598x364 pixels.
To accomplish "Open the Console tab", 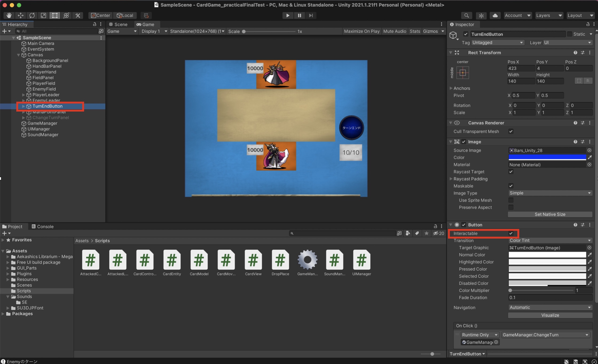I will point(43,226).
